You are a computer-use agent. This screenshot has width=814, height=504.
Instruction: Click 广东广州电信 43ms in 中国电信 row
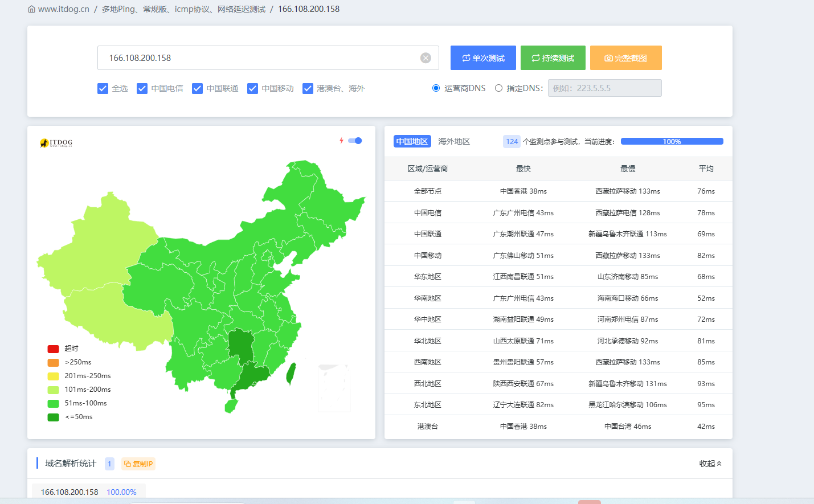pyautogui.click(x=523, y=212)
